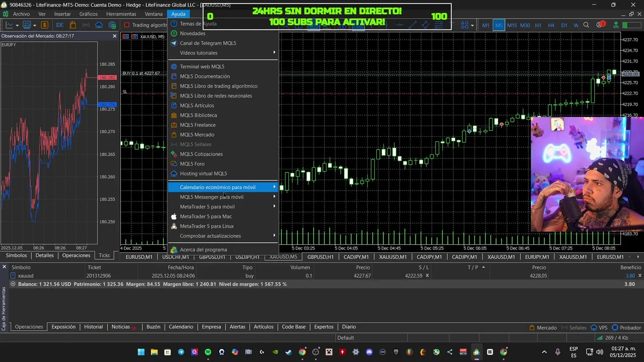
Task: Expand Comprobar actualizaciones submenu
Action: (x=223, y=236)
